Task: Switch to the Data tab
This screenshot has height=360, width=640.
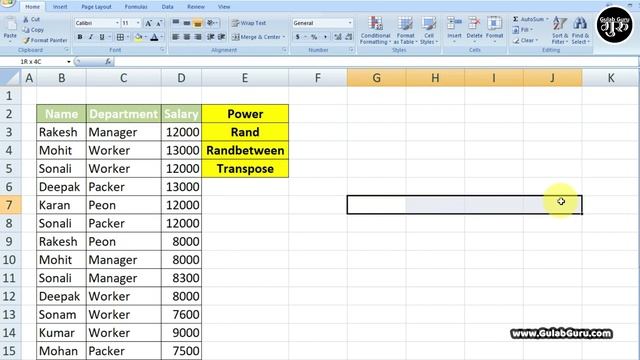Action: pos(167,7)
